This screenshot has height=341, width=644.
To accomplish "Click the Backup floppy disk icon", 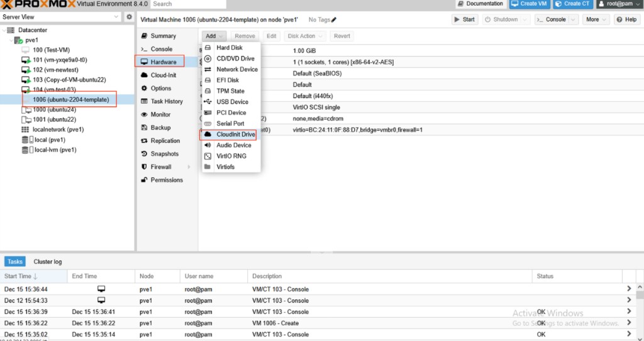I will tap(144, 127).
